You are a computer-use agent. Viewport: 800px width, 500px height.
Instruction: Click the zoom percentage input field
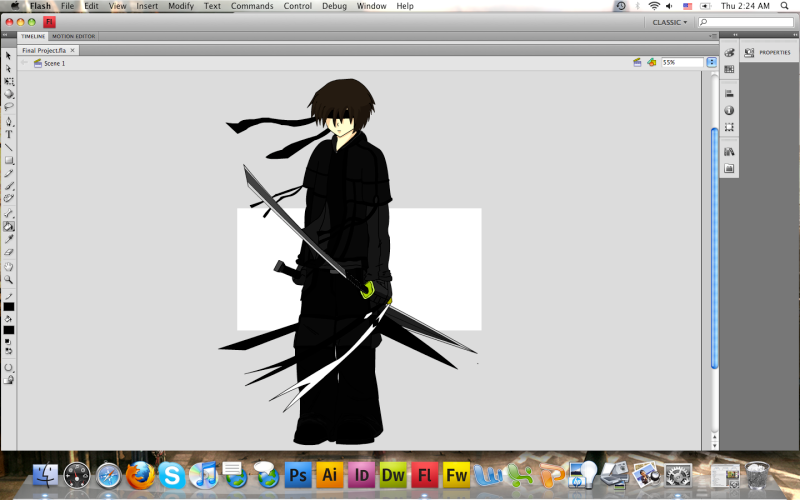(x=680, y=62)
